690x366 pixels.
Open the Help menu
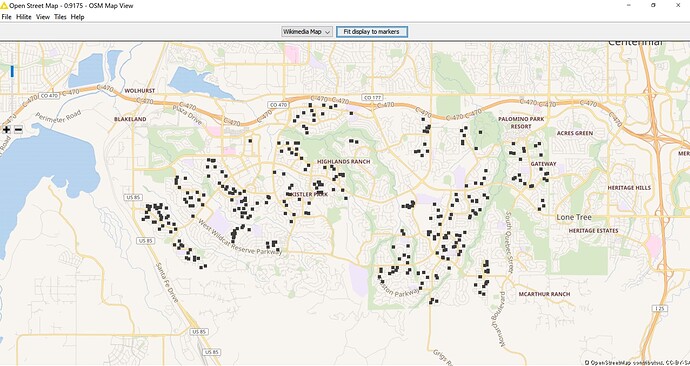77,17
